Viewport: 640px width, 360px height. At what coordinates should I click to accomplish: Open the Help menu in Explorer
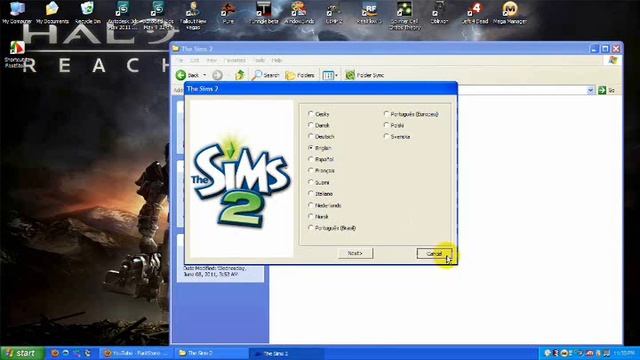pos(277,60)
